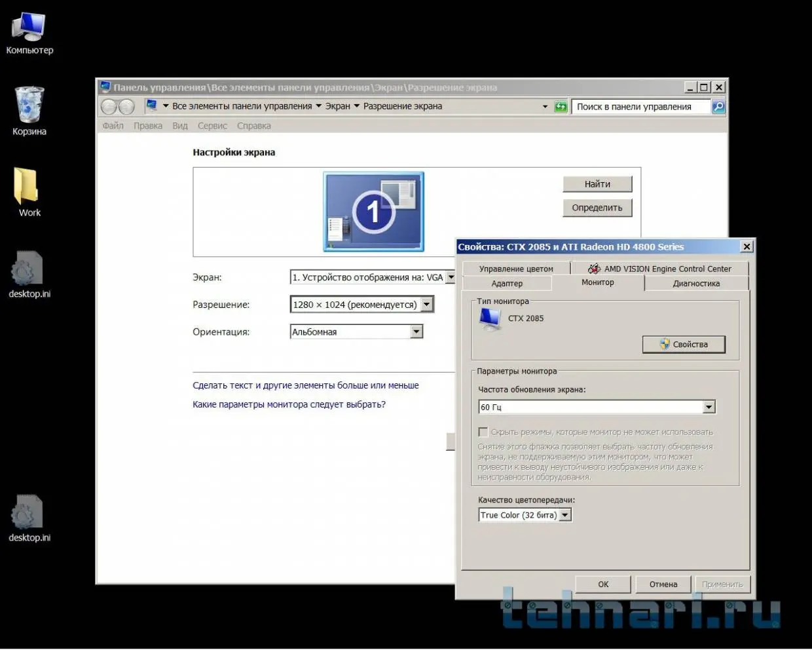Click the monitor Свойства button

(x=684, y=344)
